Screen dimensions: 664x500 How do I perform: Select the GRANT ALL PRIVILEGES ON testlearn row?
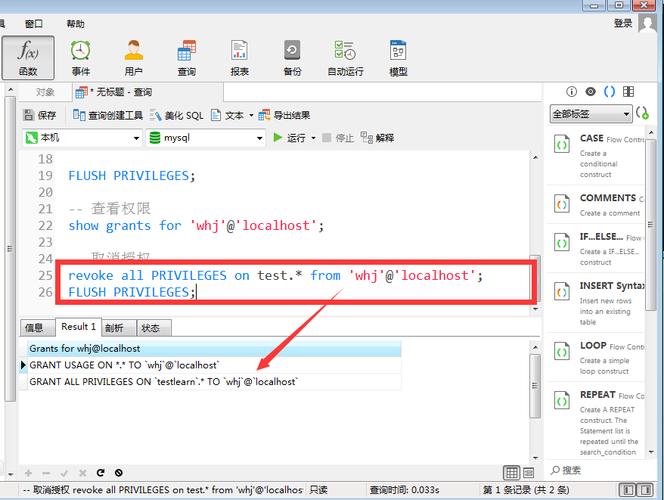point(214,381)
